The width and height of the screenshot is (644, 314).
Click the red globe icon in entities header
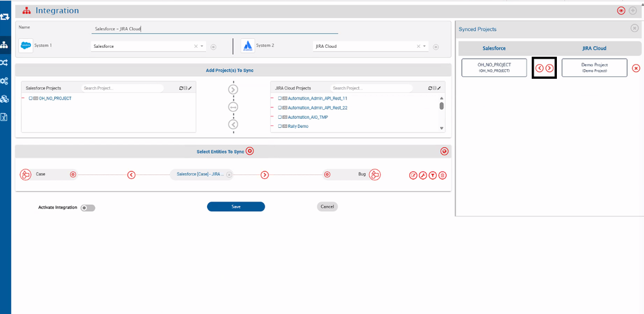tap(444, 152)
